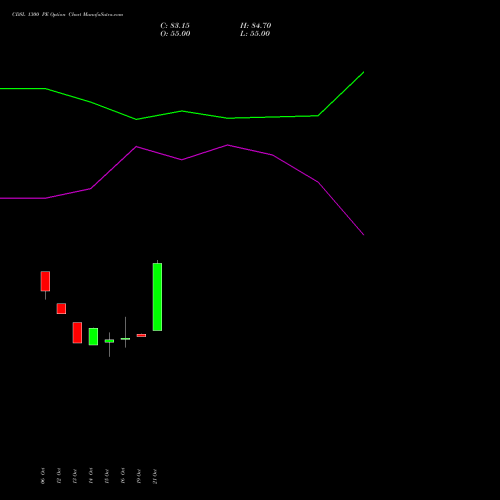Select the green candle for 14 Oct
500x500 pixels.
(93, 336)
